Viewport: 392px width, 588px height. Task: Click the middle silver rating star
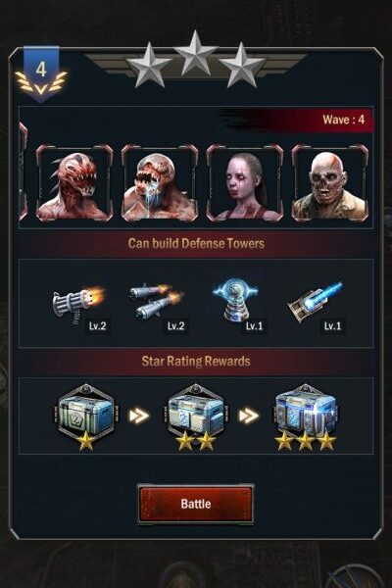[195, 53]
